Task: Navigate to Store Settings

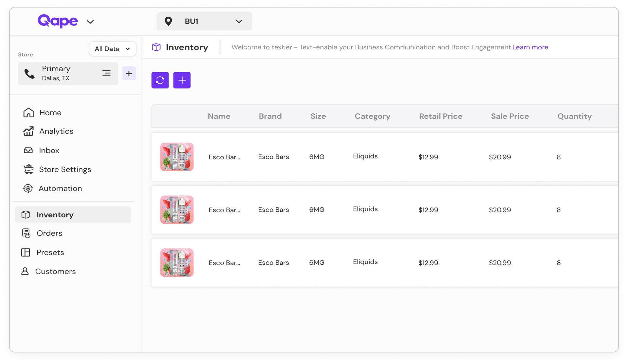Action: point(65,169)
